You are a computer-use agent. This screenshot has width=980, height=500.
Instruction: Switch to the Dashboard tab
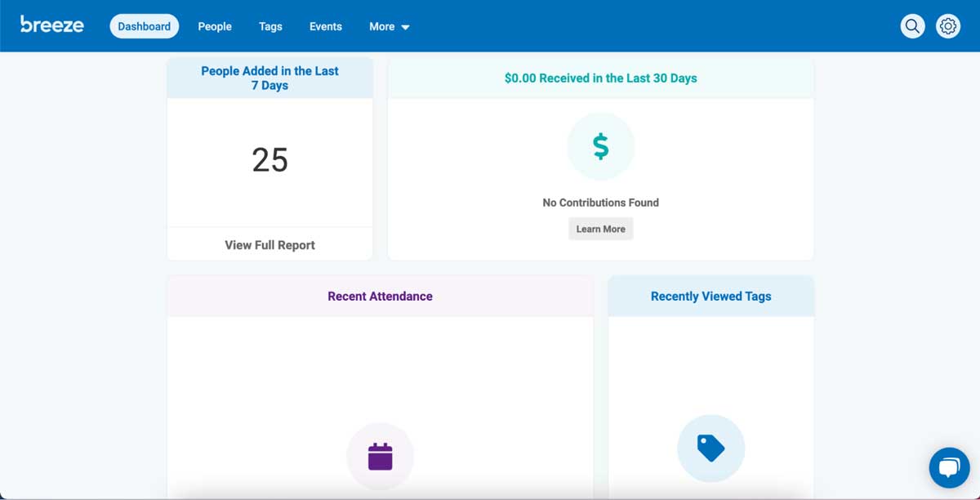coord(144,25)
